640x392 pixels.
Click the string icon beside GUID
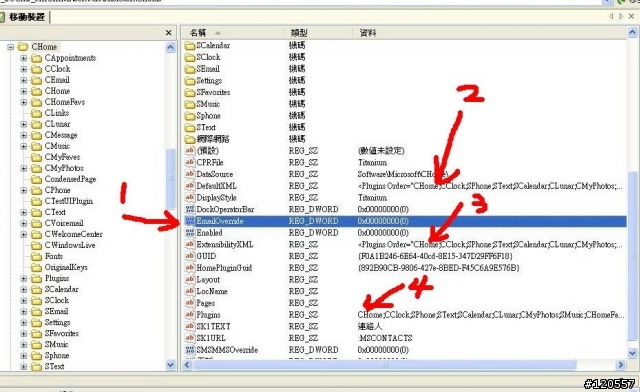(190, 256)
